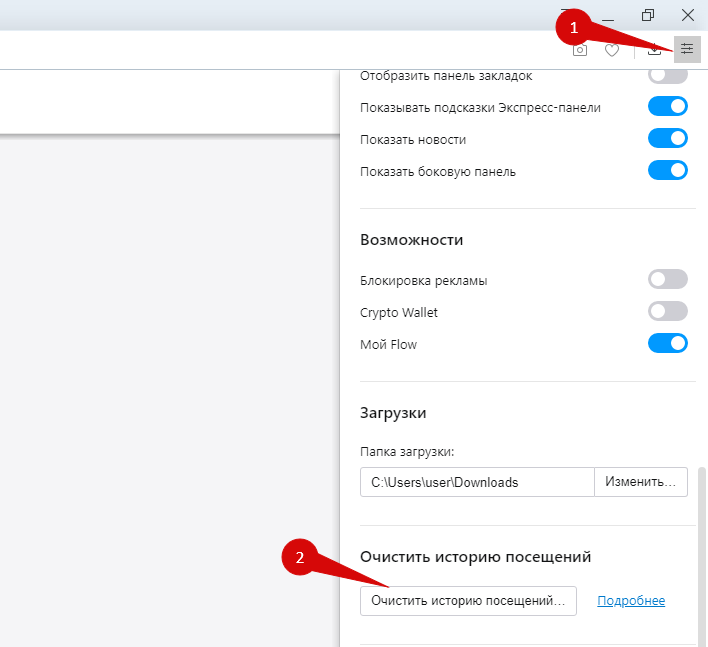708x647 pixels.
Task: Click the download folder path field
Action: click(477, 482)
